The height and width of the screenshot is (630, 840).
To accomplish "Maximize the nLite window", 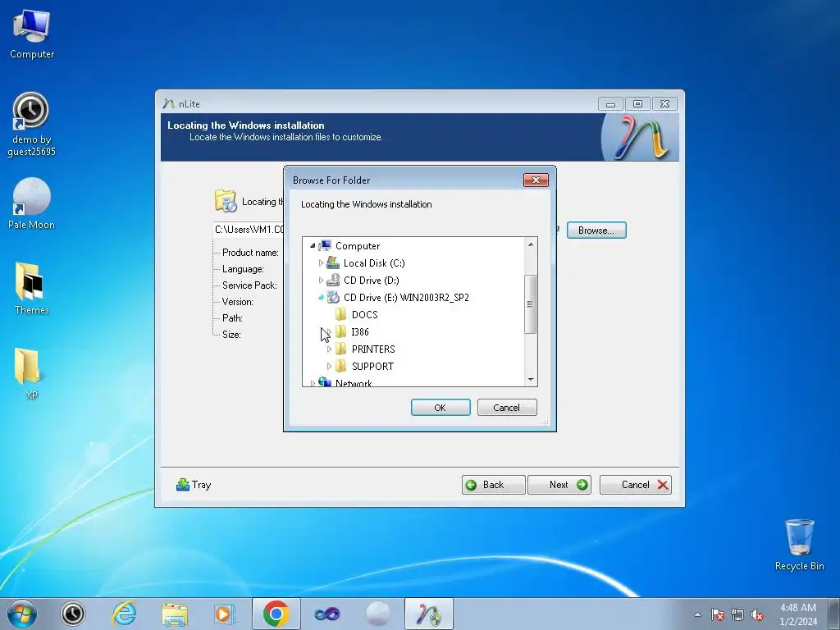I will [x=637, y=103].
